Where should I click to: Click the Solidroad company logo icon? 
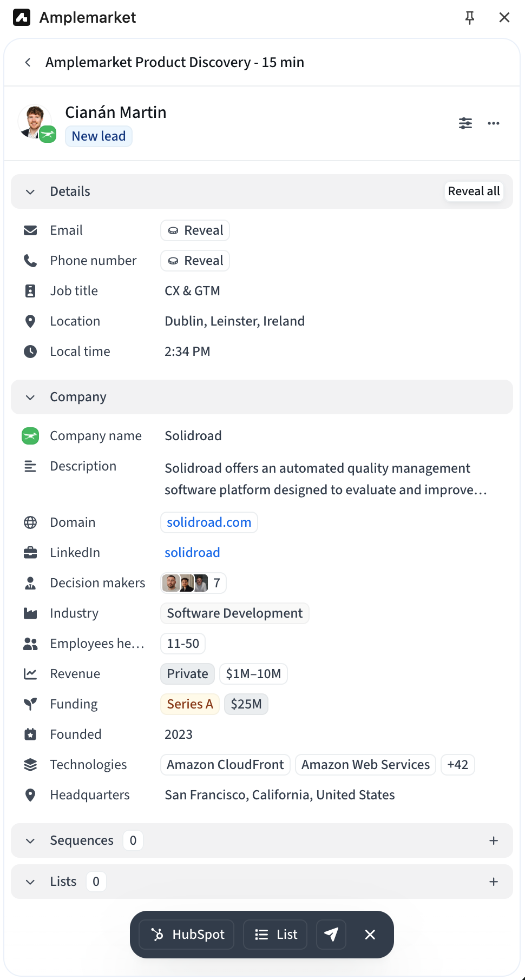coord(30,436)
